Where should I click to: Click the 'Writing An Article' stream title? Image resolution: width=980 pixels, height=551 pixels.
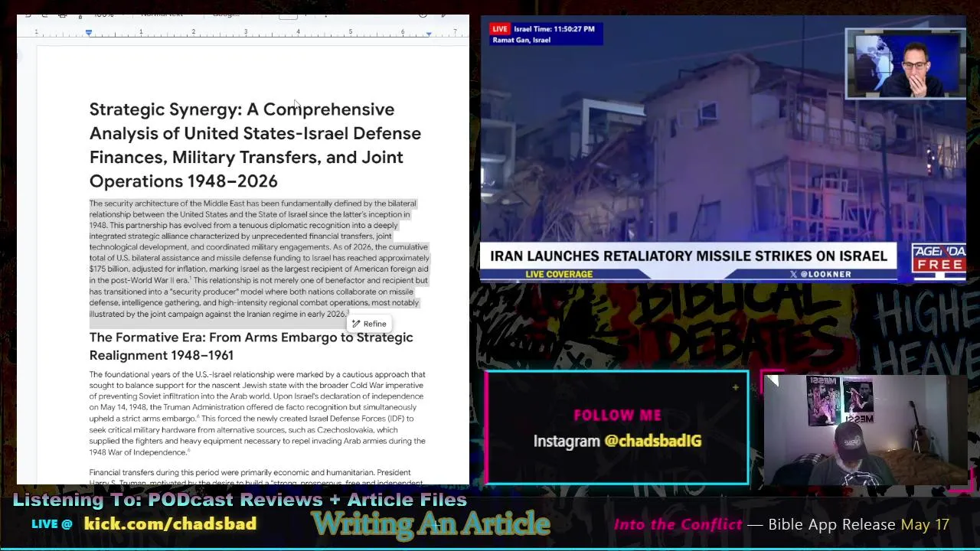tap(430, 524)
